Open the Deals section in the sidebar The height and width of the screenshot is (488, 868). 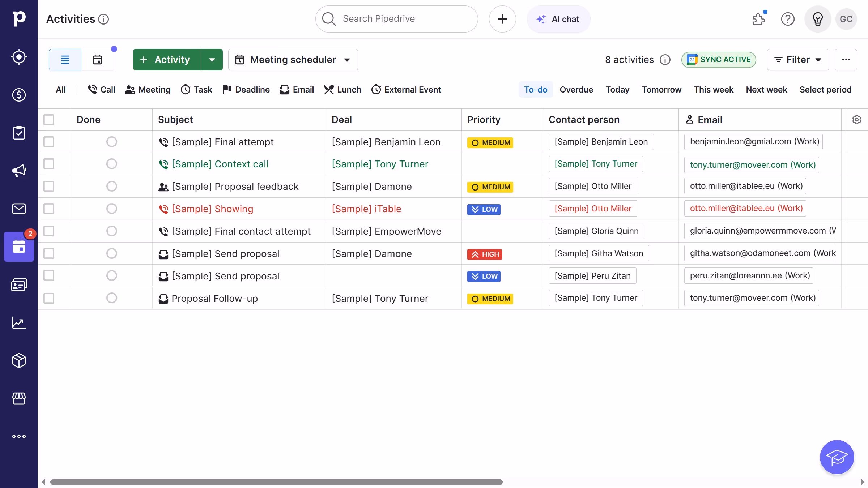click(x=19, y=95)
